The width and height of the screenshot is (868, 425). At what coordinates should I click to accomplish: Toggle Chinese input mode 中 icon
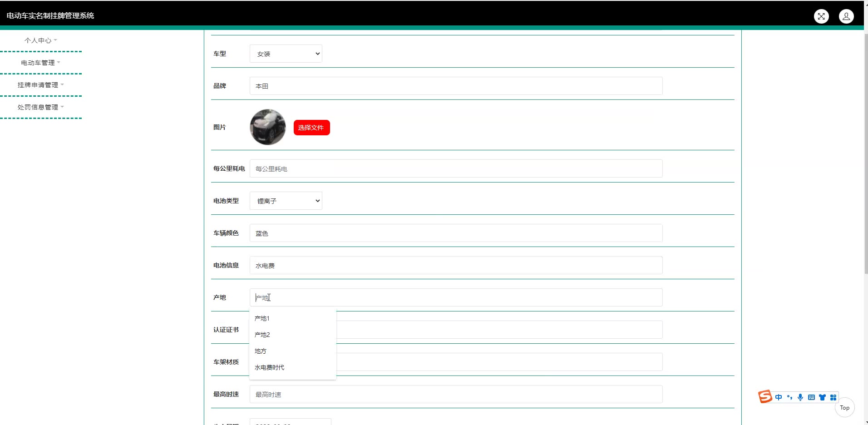pyautogui.click(x=779, y=397)
